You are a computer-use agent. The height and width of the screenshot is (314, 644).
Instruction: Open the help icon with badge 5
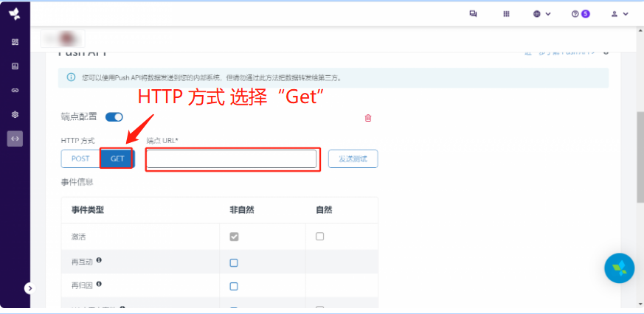click(581, 14)
